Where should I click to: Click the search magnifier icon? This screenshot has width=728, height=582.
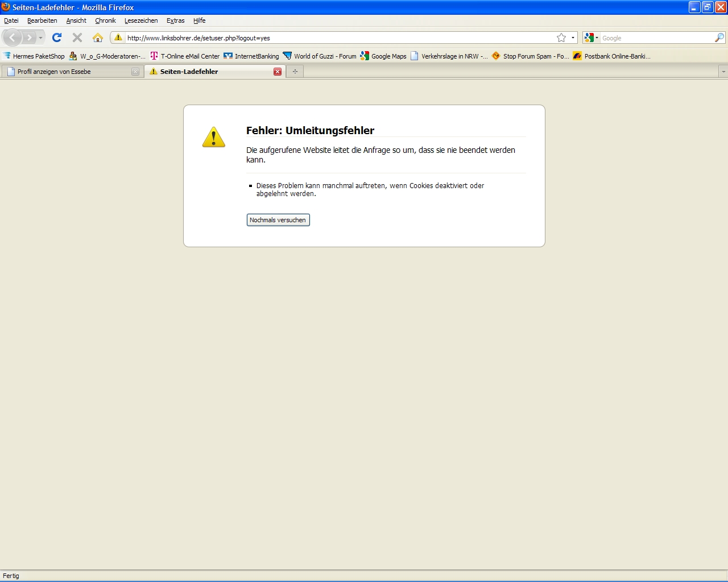coord(719,38)
